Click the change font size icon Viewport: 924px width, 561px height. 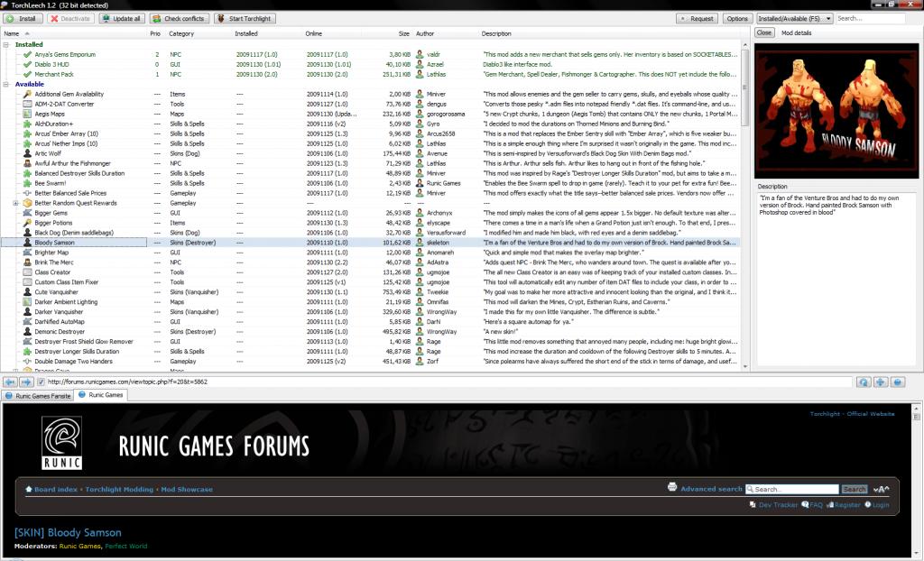[881, 489]
